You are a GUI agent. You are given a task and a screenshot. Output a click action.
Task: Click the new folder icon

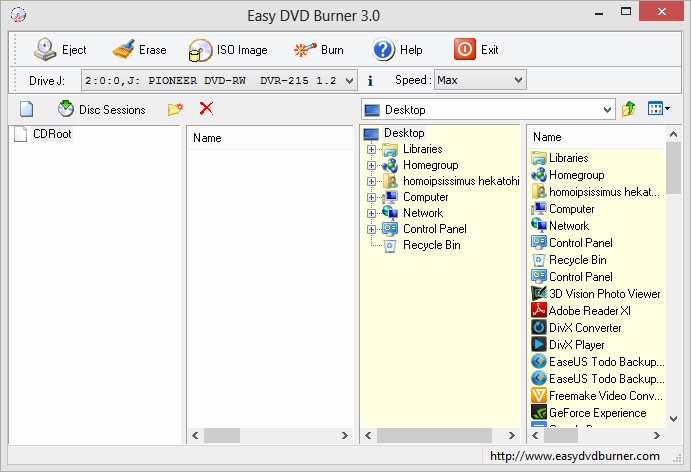click(175, 109)
